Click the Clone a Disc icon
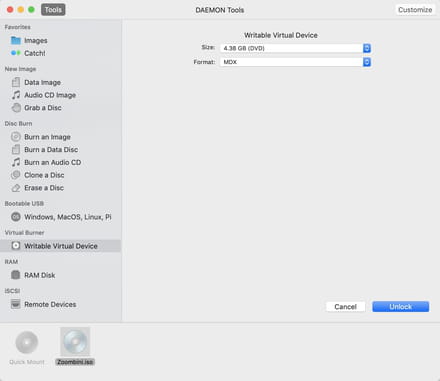This screenshot has width=440, height=381. pyautogui.click(x=16, y=175)
